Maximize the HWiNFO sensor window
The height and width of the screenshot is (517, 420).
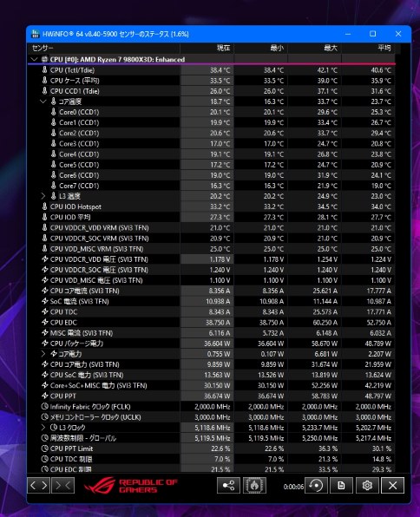point(373,34)
